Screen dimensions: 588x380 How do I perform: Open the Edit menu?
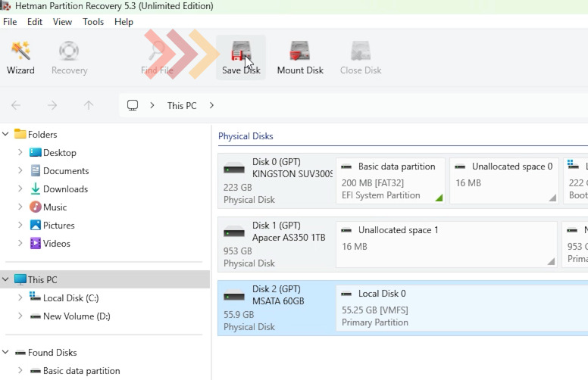point(35,22)
